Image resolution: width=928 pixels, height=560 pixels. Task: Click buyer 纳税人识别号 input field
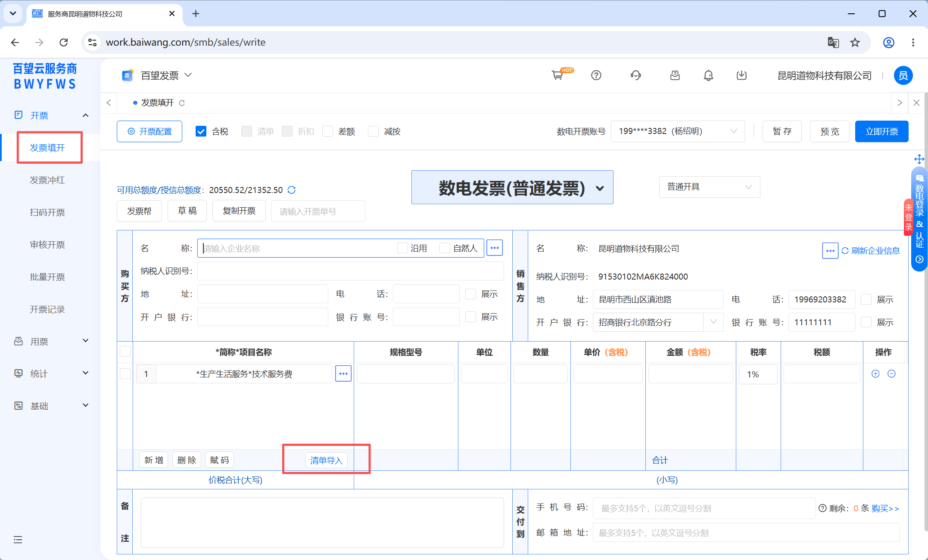pos(350,271)
